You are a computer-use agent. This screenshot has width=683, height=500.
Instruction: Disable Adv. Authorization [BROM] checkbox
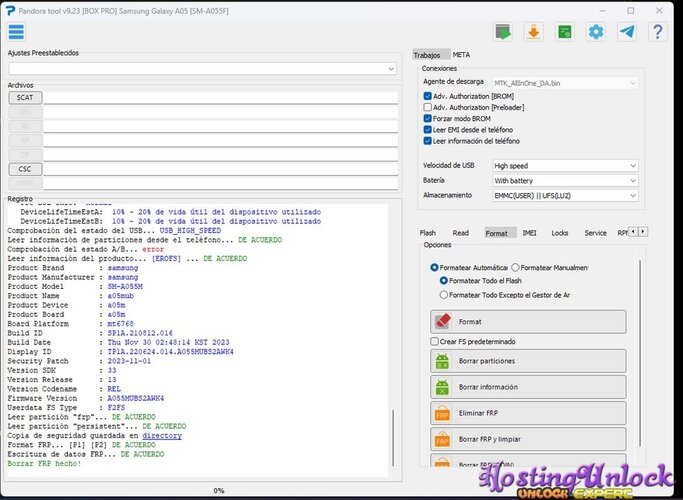[428, 95]
